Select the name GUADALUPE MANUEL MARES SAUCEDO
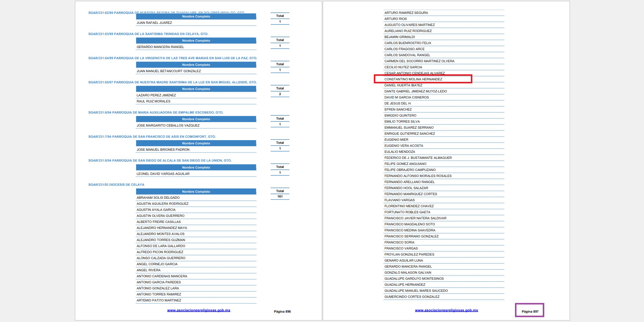This screenshot has height=322, width=644. tap(416, 291)
